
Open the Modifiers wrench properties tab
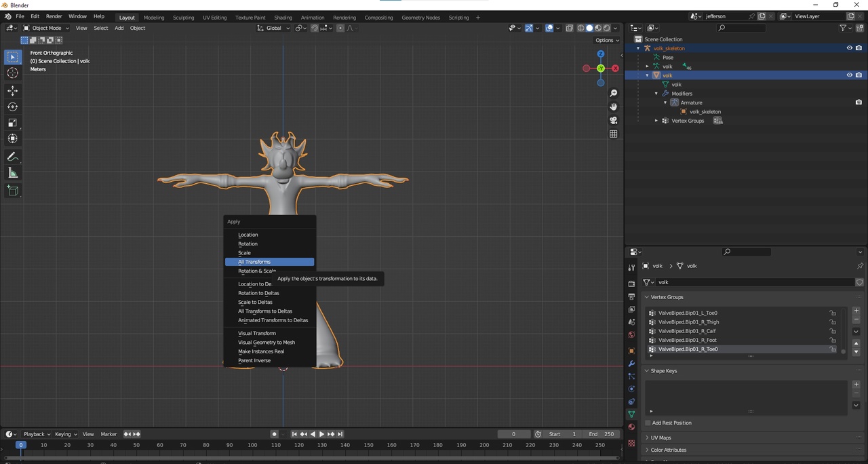click(631, 364)
